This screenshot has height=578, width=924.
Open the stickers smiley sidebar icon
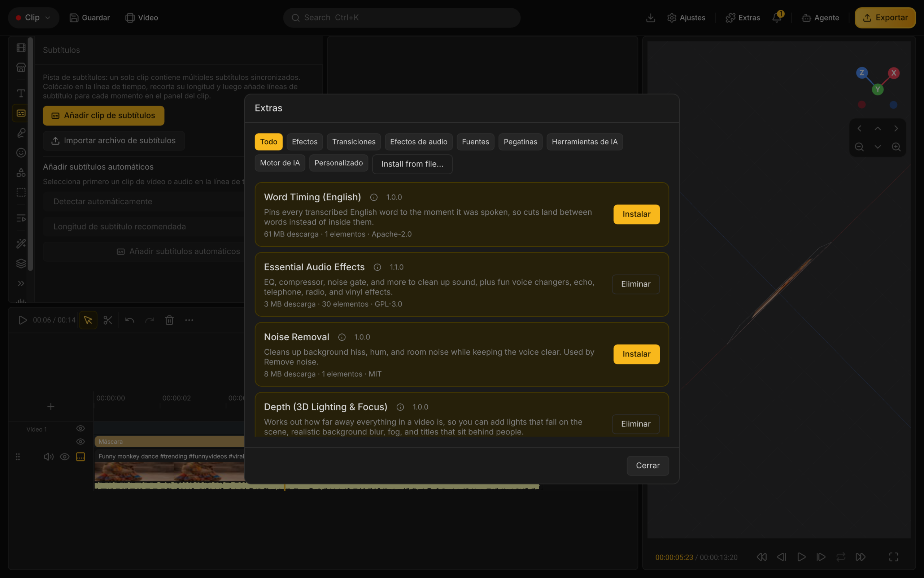(21, 153)
